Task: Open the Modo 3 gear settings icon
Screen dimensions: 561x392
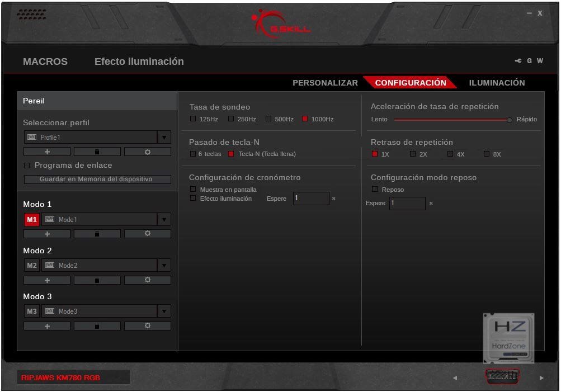Action: click(148, 326)
